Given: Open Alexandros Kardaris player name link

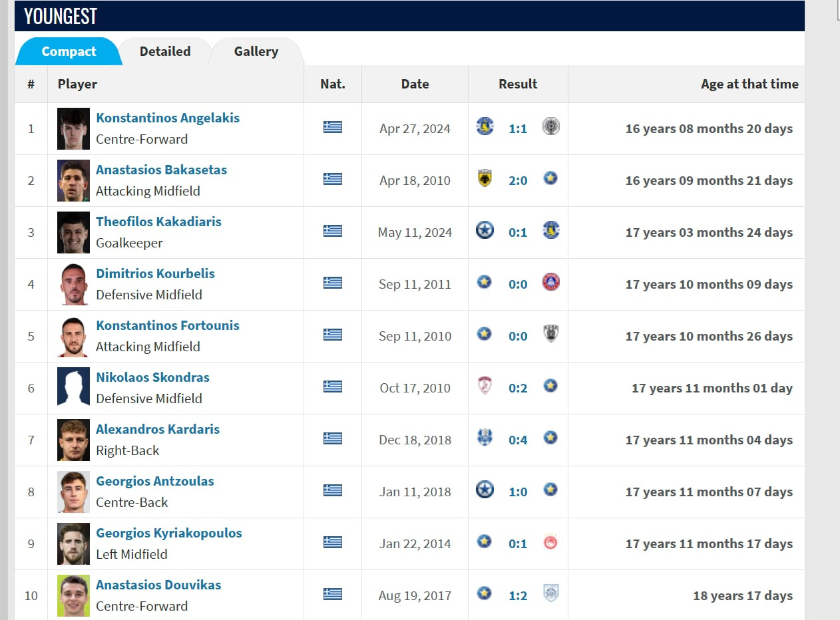Looking at the screenshot, I should 158,429.
